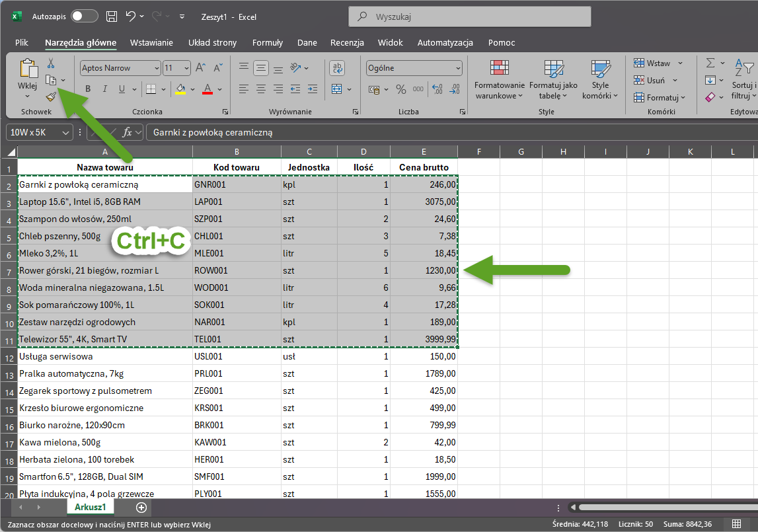Expand the Ogólne number format dropdown
Screen dimensions: 758x532
[458, 68]
